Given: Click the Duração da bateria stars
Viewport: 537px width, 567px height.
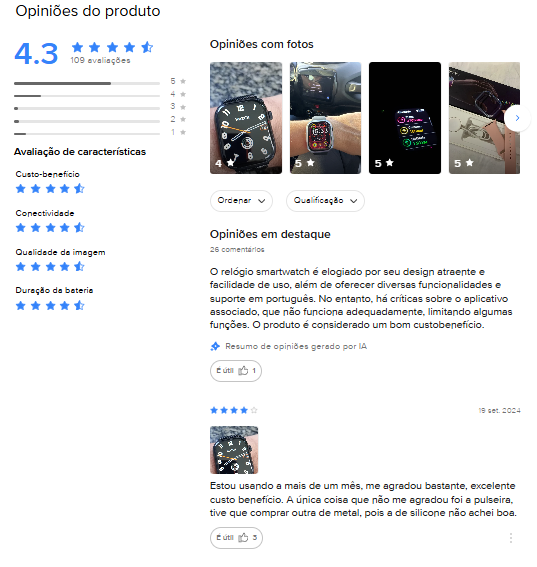Looking at the screenshot, I should coord(50,306).
